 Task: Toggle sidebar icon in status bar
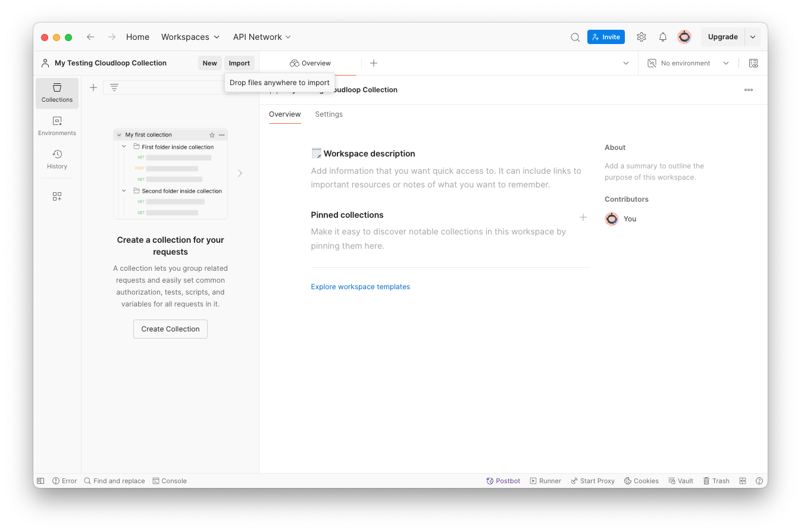[40, 481]
